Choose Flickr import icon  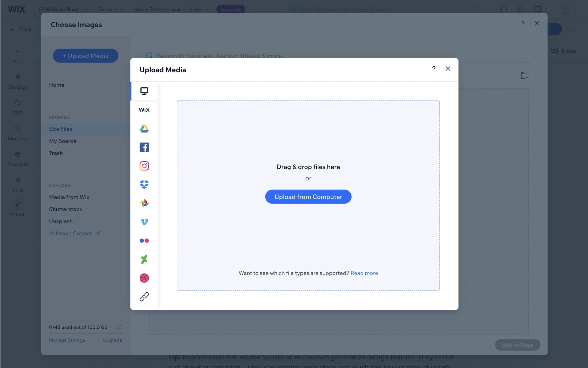144,241
